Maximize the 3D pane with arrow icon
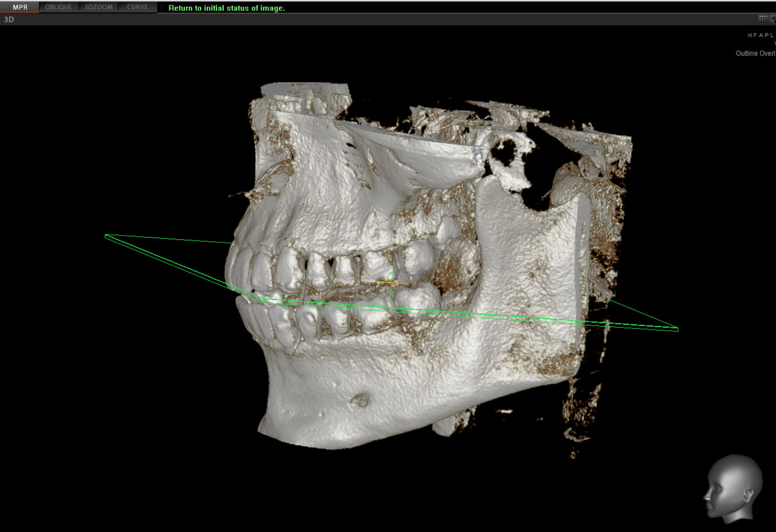This screenshot has height=532, width=776. pos(773,19)
